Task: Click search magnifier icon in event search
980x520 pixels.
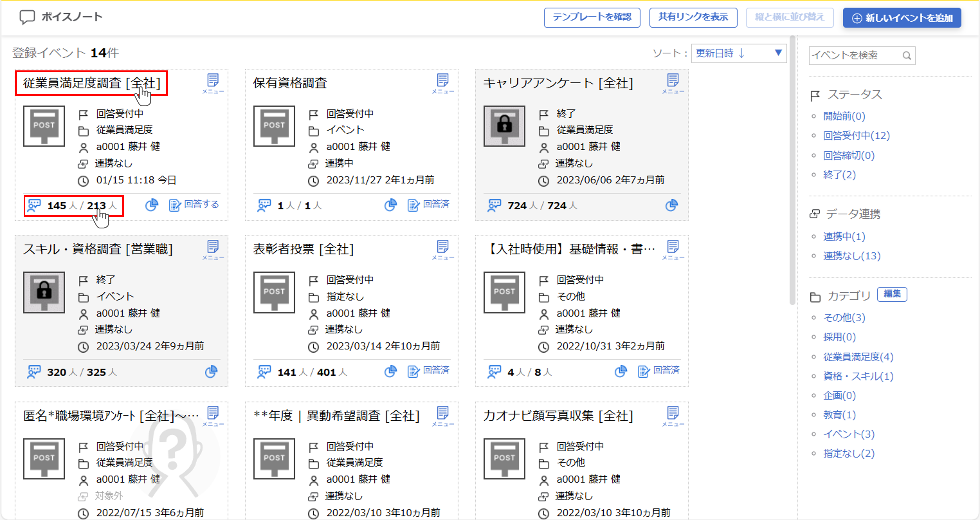Action: [906, 55]
